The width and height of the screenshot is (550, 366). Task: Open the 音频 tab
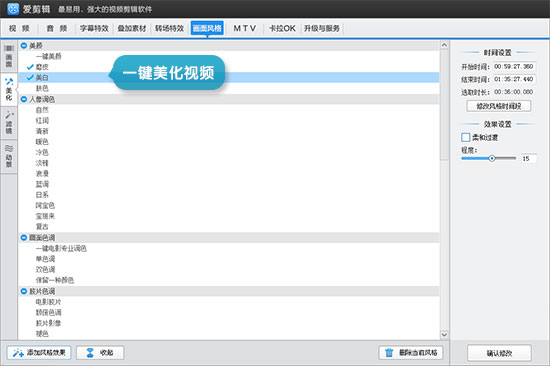[57, 28]
